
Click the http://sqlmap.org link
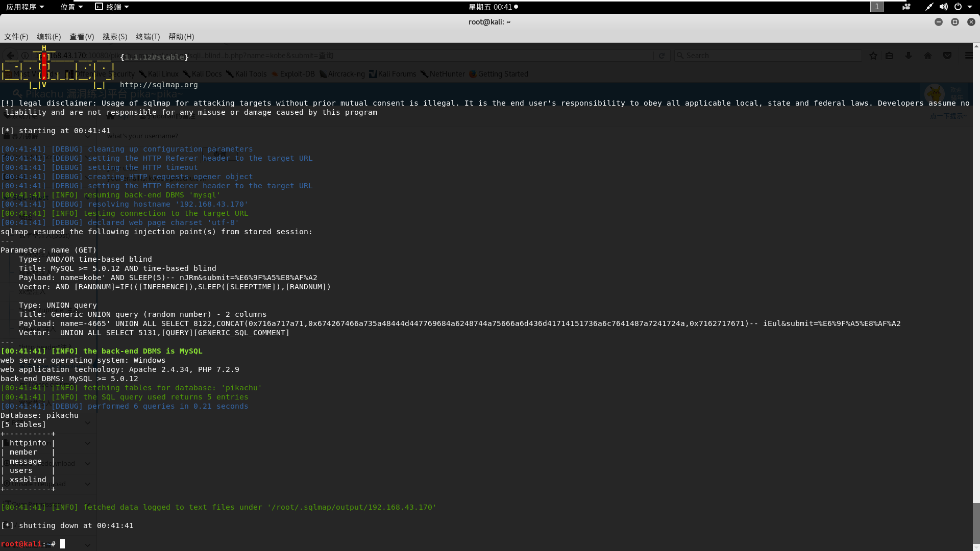click(x=159, y=85)
